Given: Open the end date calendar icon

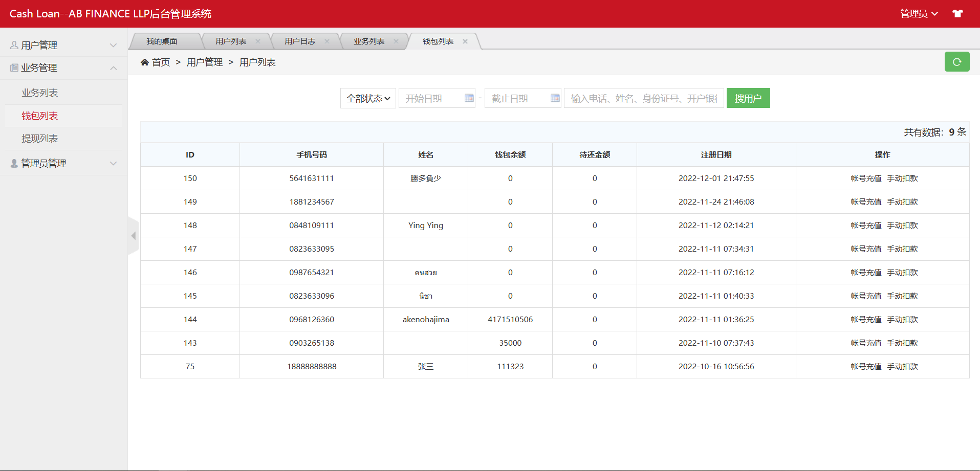Looking at the screenshot, I should (x=555, y=98).
